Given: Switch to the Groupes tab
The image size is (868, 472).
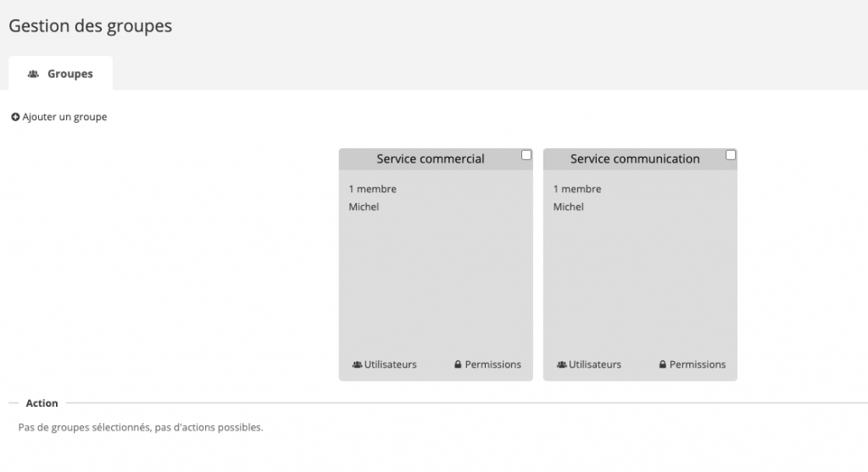Looking at the screenshot, I should tap(70, 75).
